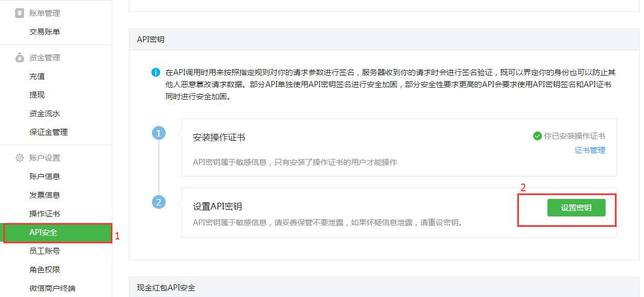Open 账户信息 settings

[x=45, y=176]
